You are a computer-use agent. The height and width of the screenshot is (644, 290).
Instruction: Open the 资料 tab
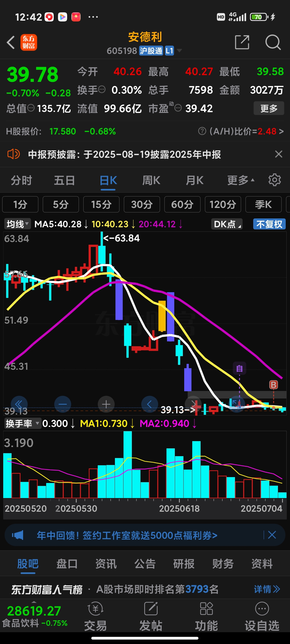[262, 564]
